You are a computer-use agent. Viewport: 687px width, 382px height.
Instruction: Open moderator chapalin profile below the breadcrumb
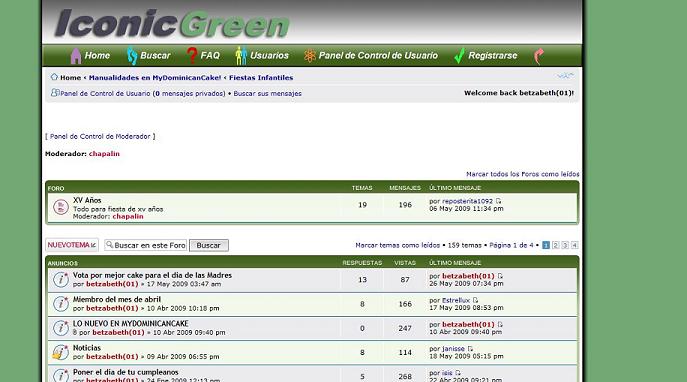104,154
